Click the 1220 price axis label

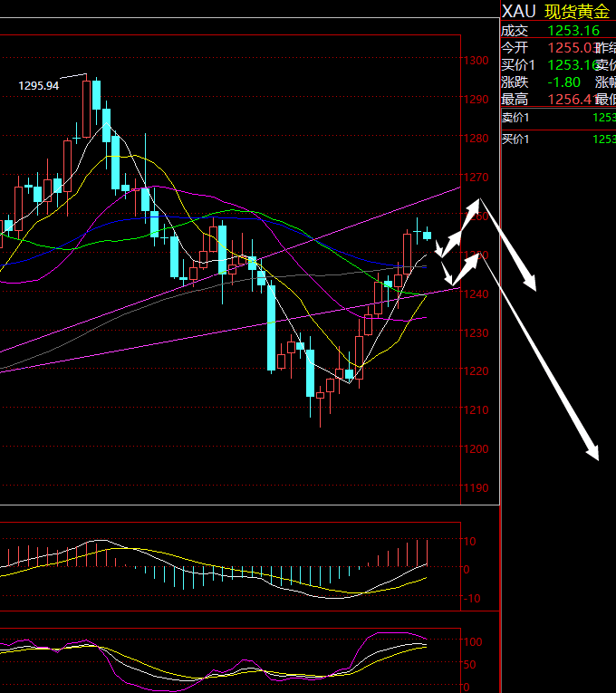(x=476, y=371)
